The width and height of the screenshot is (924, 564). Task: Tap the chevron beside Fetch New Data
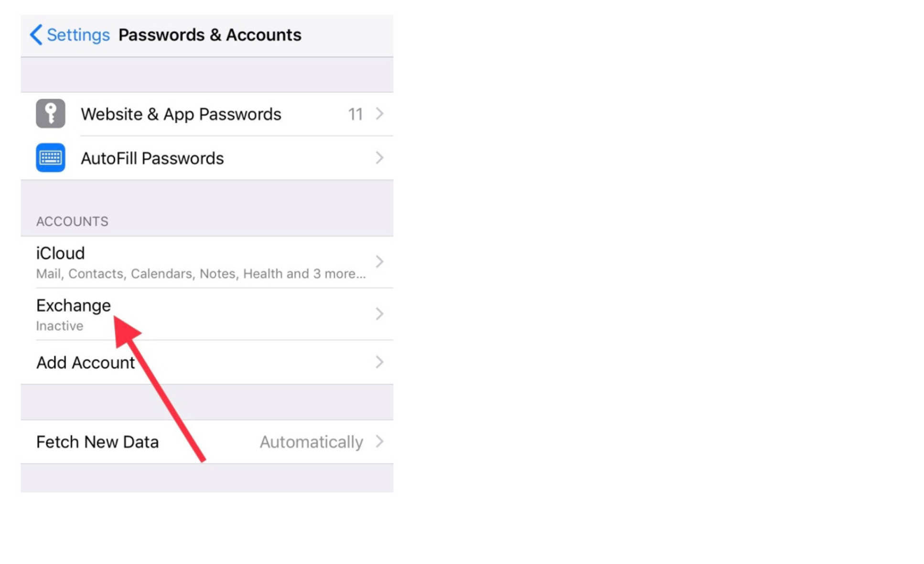point(379,442)
